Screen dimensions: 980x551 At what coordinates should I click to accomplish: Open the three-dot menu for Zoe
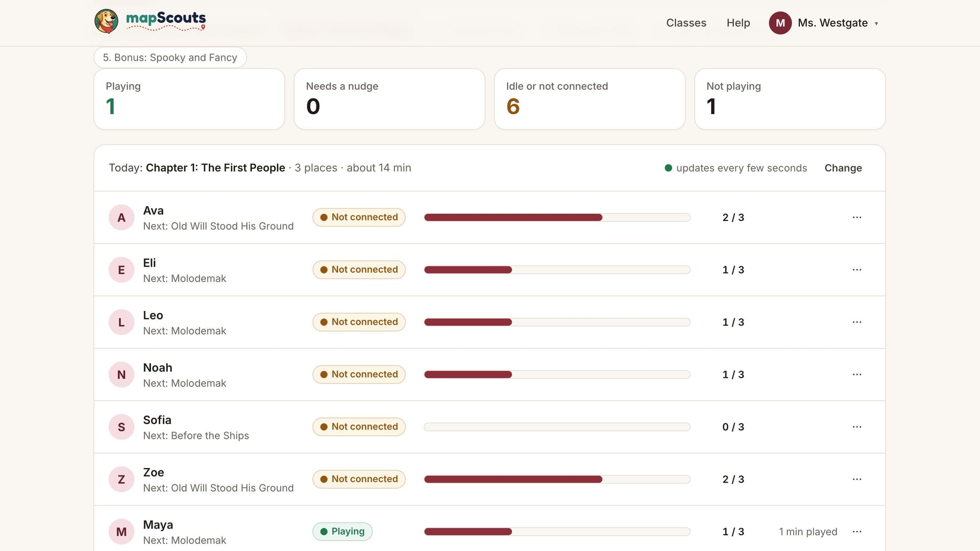coord(856,479)
